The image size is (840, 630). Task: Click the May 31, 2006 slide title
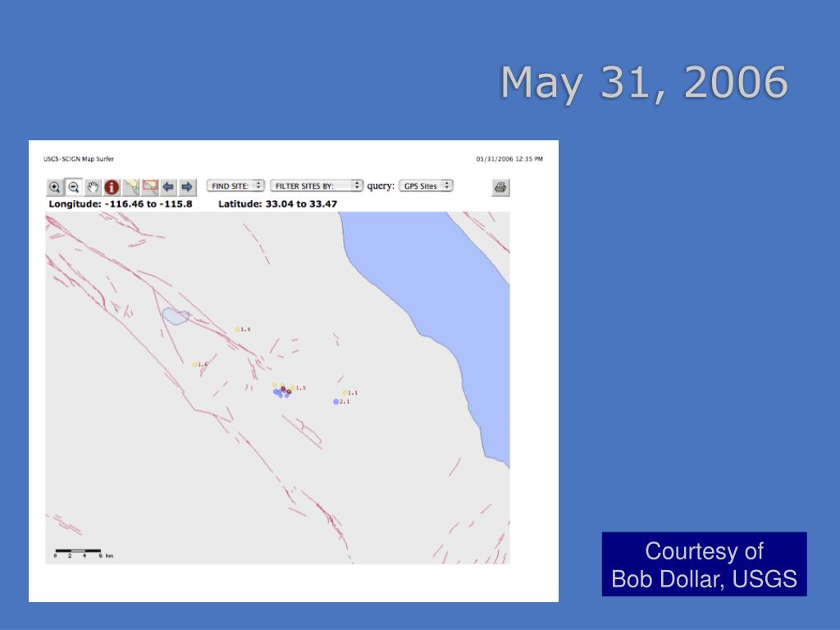pos(644,82)
